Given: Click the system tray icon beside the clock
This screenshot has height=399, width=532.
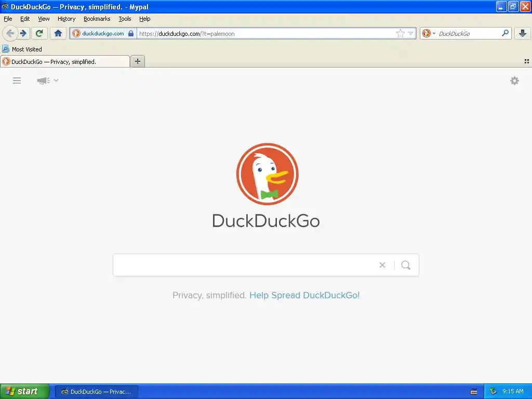Looking at the screenshot, I should tap(493, 391).
